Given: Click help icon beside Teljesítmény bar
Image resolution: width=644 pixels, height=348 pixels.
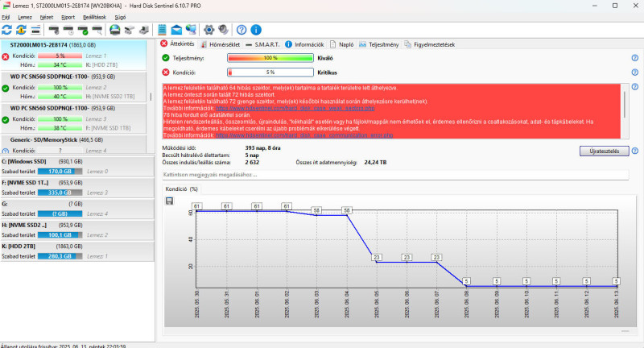Looking at the screenshot, I should pos(635,58).
